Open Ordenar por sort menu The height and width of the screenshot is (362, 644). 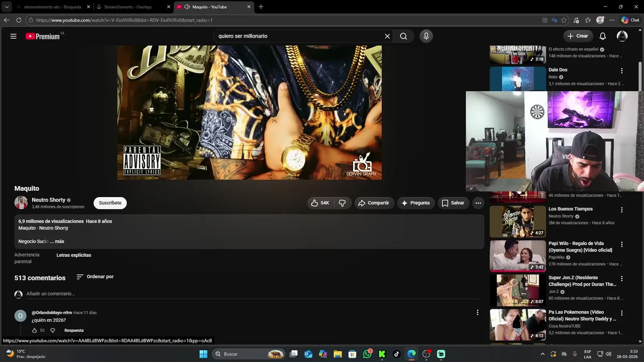pyautogui.click(x=95, y=277)
